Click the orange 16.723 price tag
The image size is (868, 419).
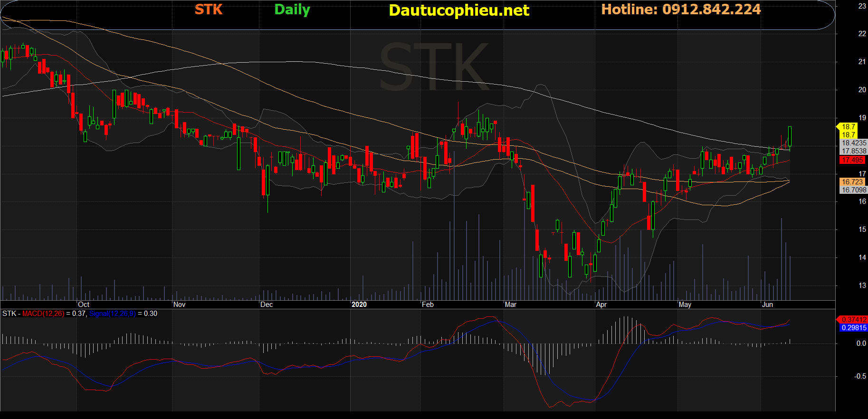(852, 182)
